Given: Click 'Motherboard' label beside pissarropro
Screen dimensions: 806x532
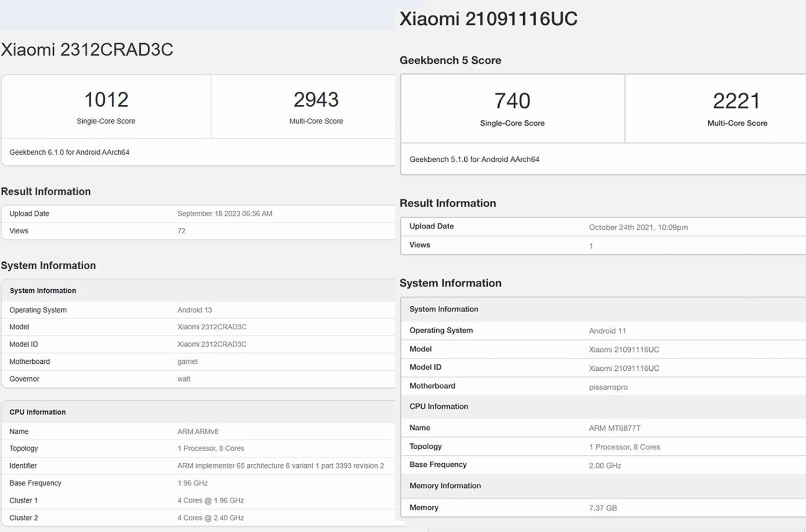Looking at the screenshot, I should tap(432, 386).
